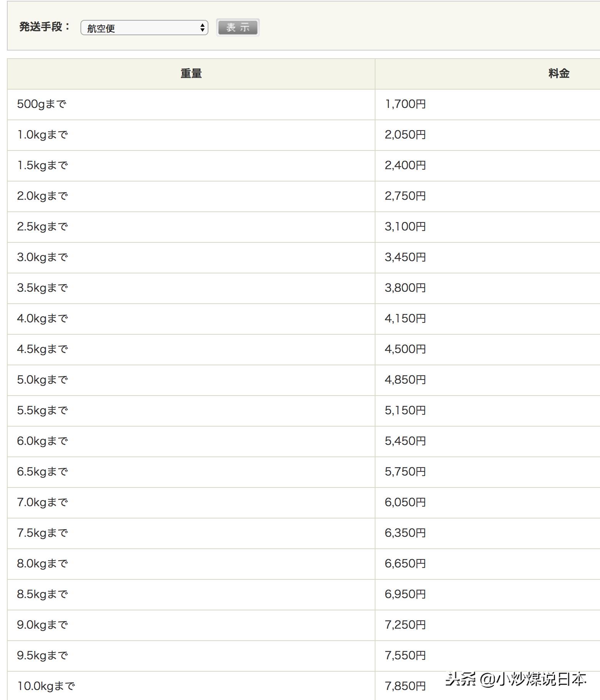
Task: Click the 6,650円 price cell
Action: [x=405, y=564]
